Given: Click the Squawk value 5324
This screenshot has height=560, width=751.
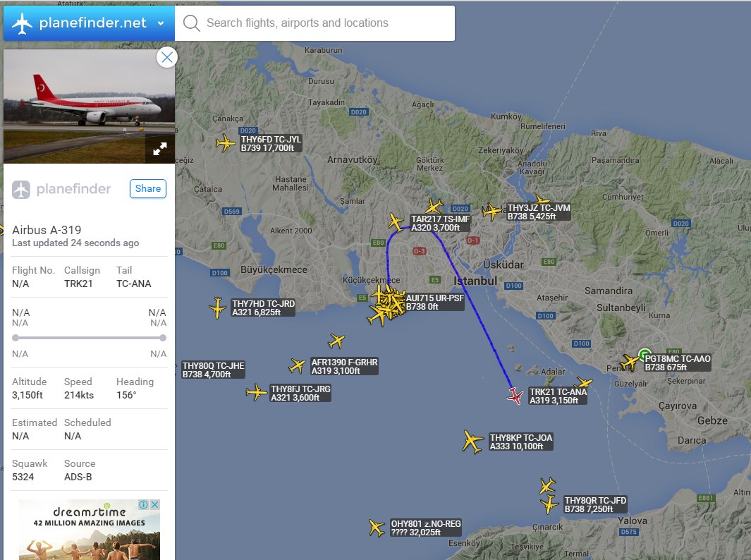Looking at the screenshot, I should click(x=23, y=477).
